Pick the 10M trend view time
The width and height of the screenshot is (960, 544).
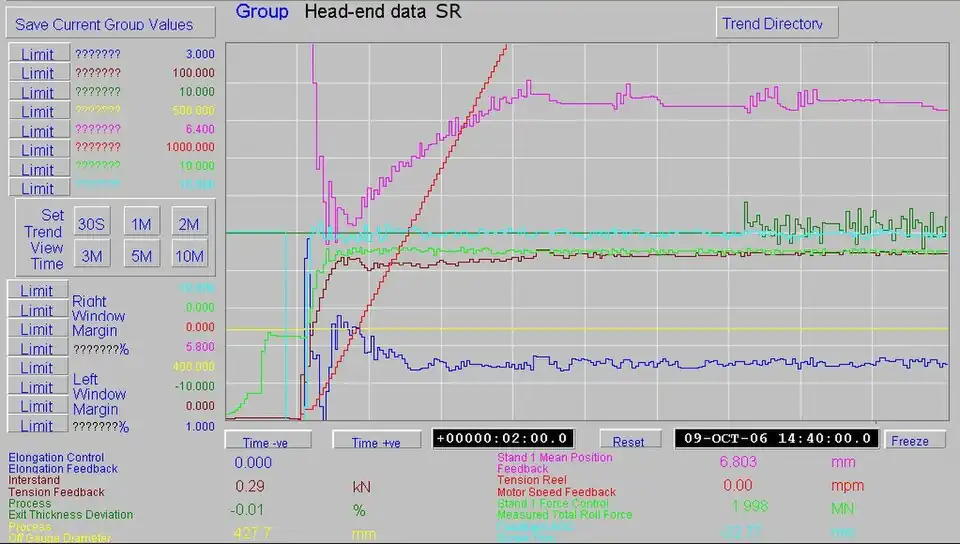pos(189,256)
